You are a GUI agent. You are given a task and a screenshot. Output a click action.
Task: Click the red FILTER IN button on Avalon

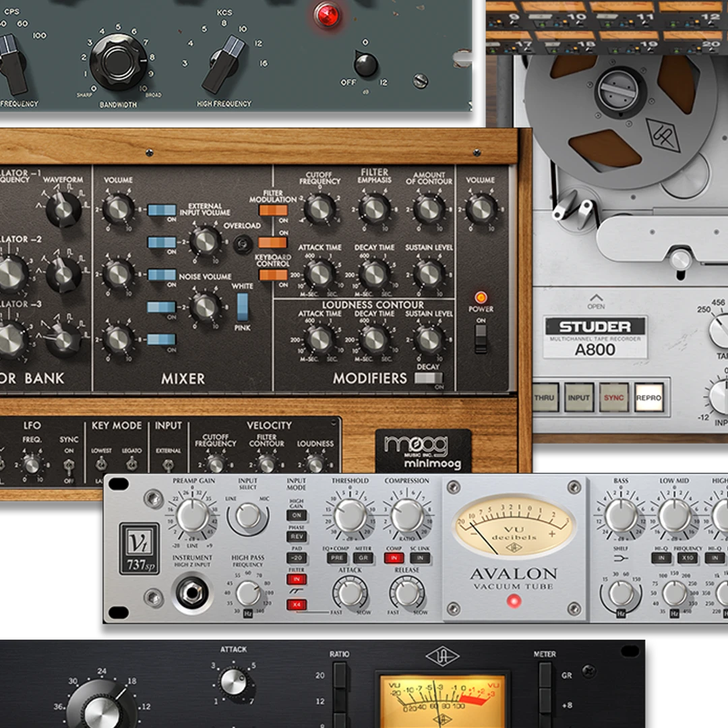pyautogui.click(x=296, y=579)
